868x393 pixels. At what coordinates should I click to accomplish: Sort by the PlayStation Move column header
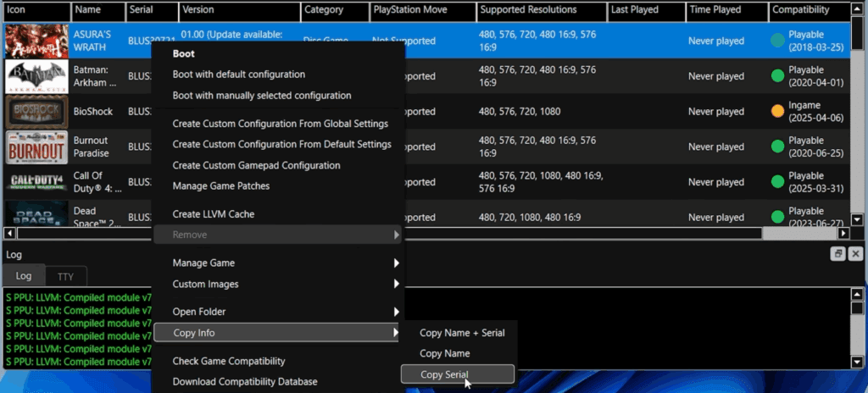click(423, 10)
